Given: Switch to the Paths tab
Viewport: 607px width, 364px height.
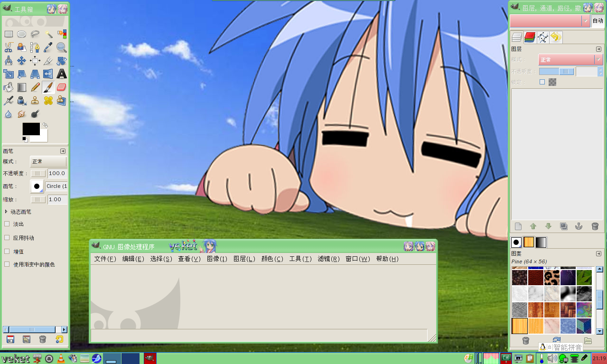Looking at the screenshot, I should (543, 37).
